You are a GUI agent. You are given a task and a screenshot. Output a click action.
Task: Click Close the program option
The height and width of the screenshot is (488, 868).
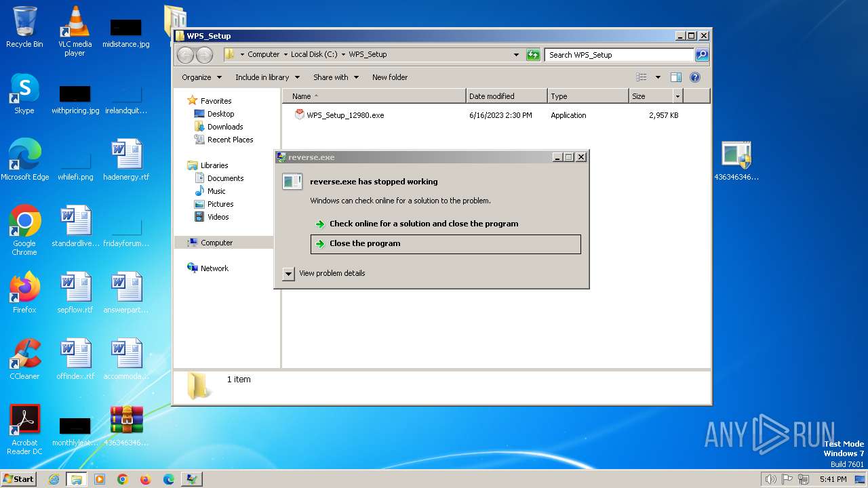click(x=446, y=244)
